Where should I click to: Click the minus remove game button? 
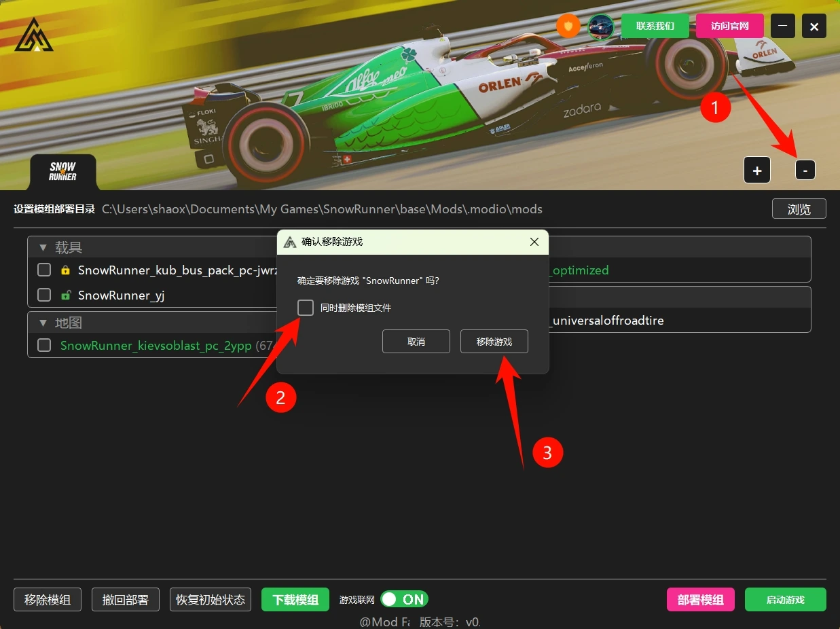click(x=805, y=170)
